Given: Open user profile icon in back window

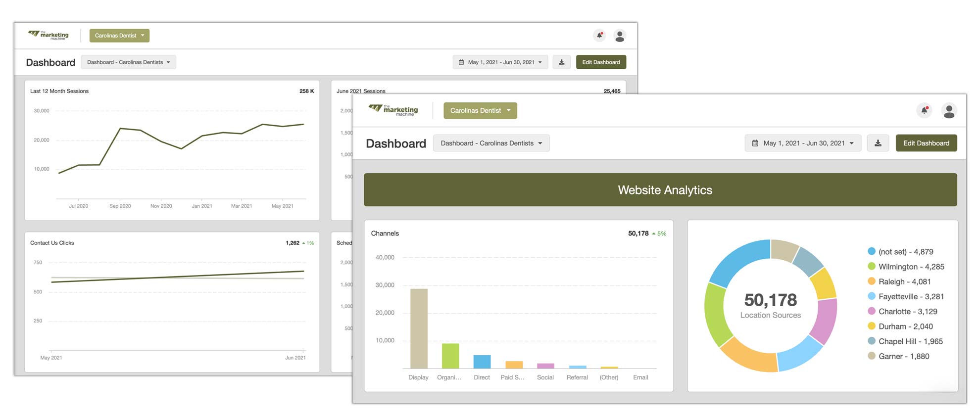Looking at the screenshot, I should (619, 36).
